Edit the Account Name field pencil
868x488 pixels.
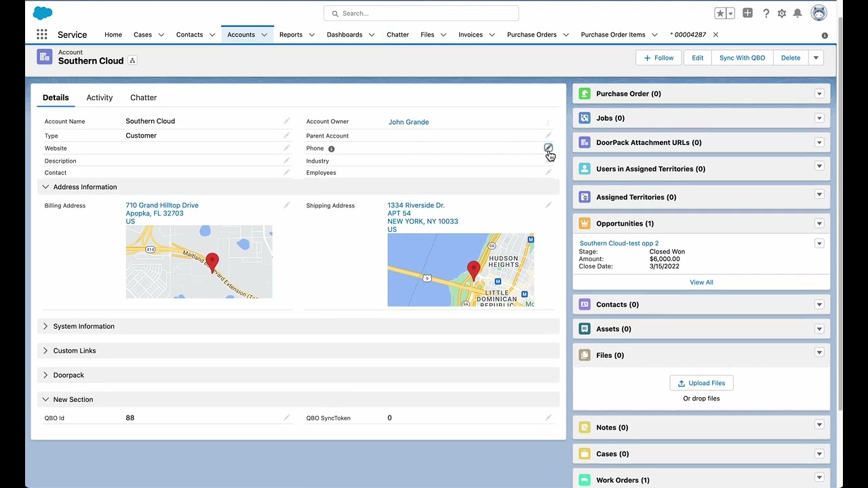click(x=287, y=121)
